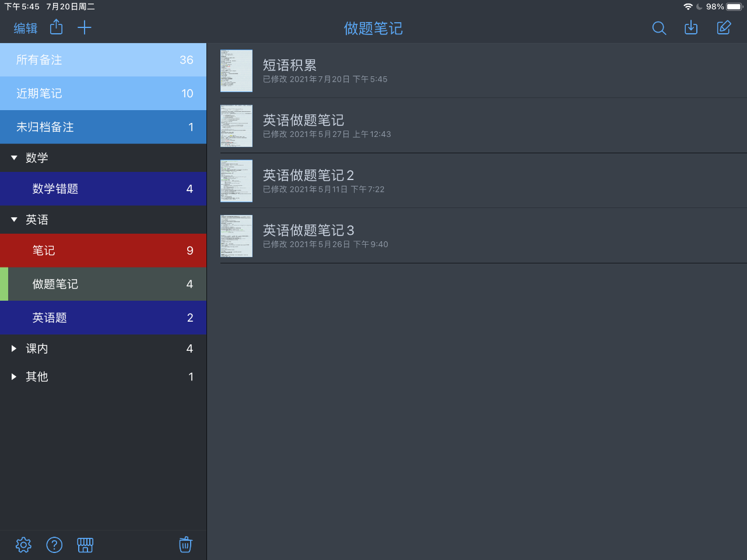The height and width of the screenshot is (560, 747).
Task: Tap the Wi-Fi status icon
Action: pyautogui.click(x=688, y=6)
